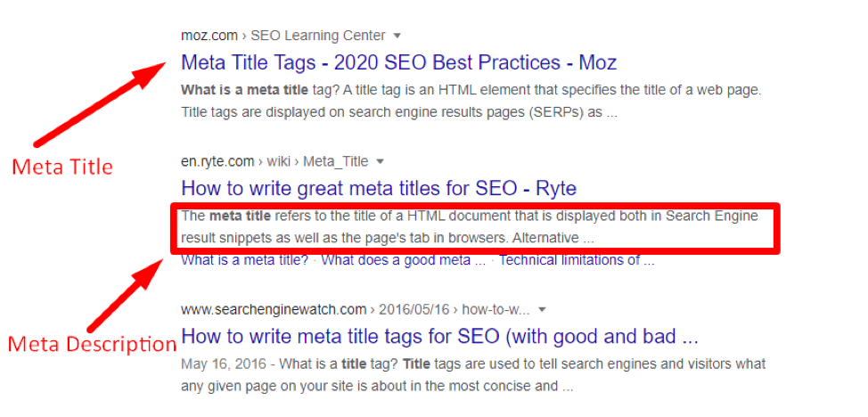
Task: Open the Moz Meta Title Tags result
Action: 398,62
